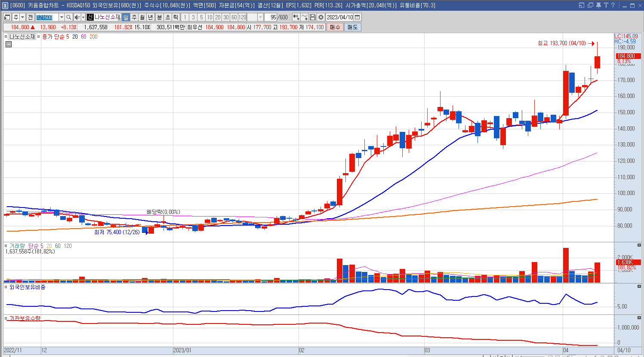Select the 년 (yearly) period toggle

pos(151,17)
